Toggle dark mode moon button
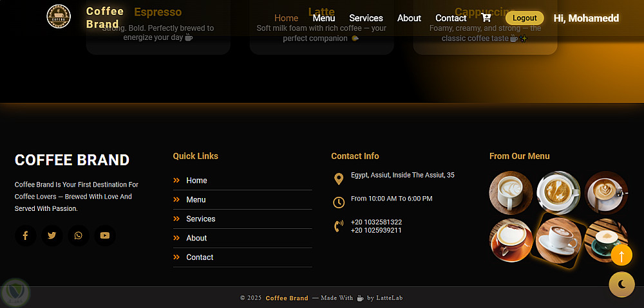The width and height of the screenshot is (644, 308). click(622, 284)
